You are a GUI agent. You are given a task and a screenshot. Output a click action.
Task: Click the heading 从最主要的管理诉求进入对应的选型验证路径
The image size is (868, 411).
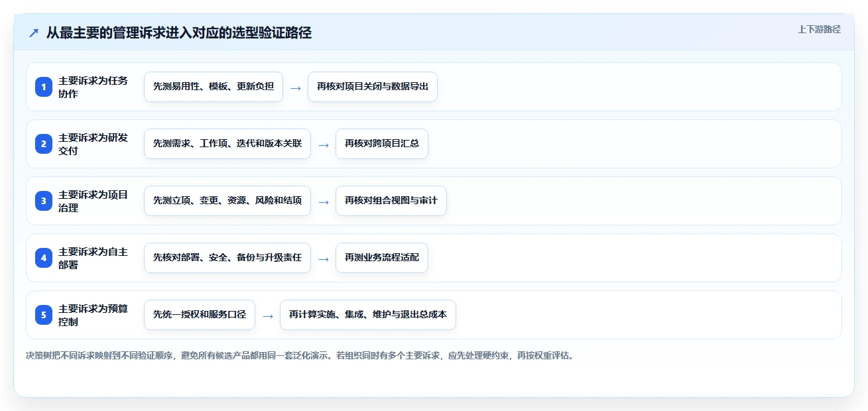179,33
